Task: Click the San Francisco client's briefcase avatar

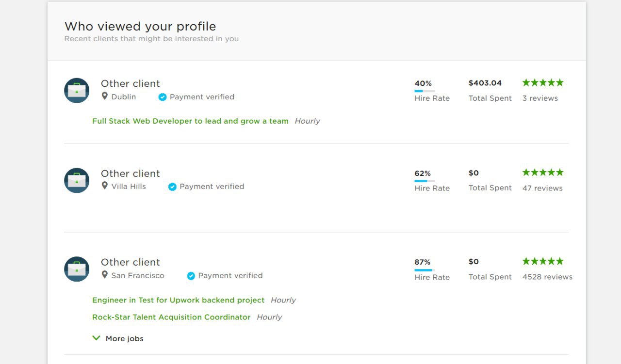Action: 77,269
